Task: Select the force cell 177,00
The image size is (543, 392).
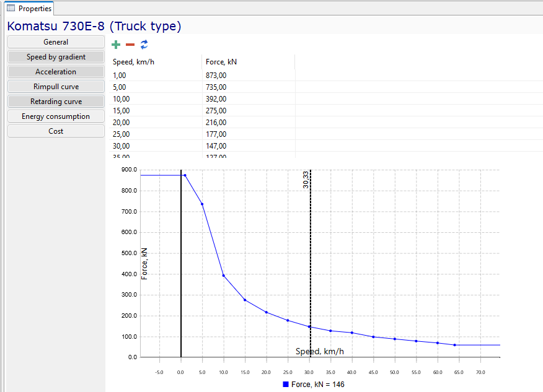Action: click(x=249, y=134)
